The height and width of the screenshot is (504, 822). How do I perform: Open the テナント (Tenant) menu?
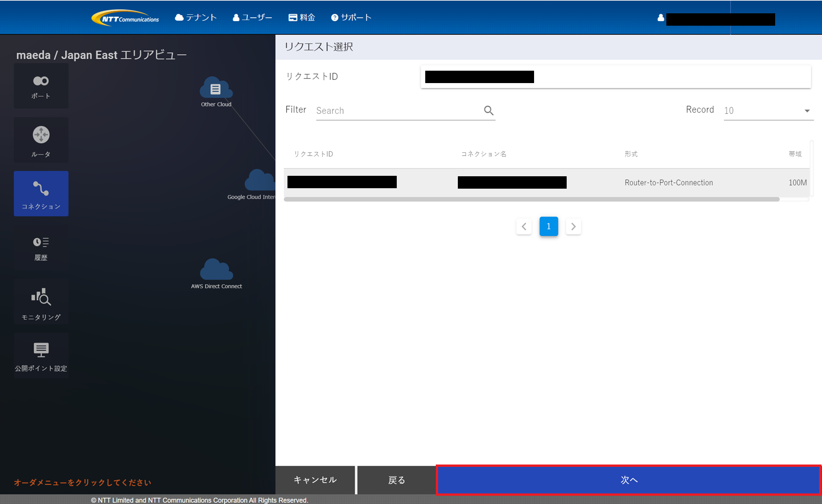[x=196, y=17]
